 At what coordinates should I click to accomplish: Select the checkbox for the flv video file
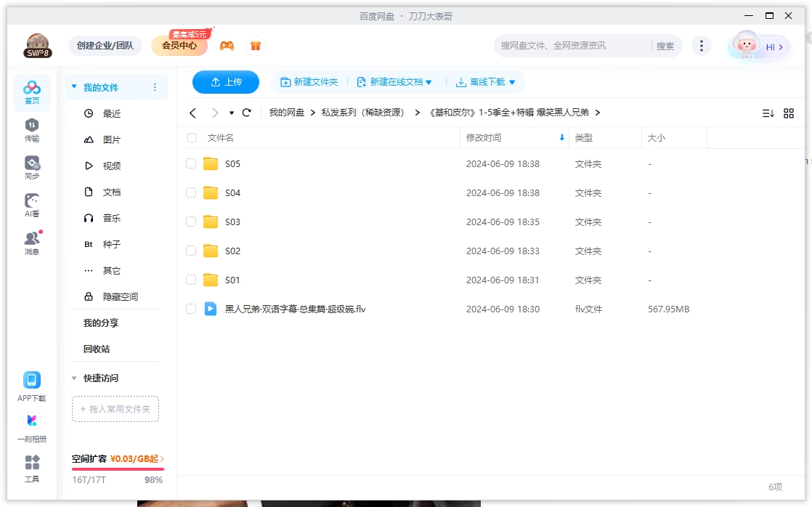tap(190, 309)
